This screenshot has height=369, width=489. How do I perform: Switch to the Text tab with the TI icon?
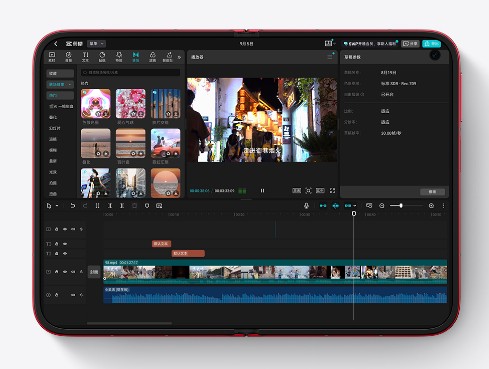click(86, 57)
